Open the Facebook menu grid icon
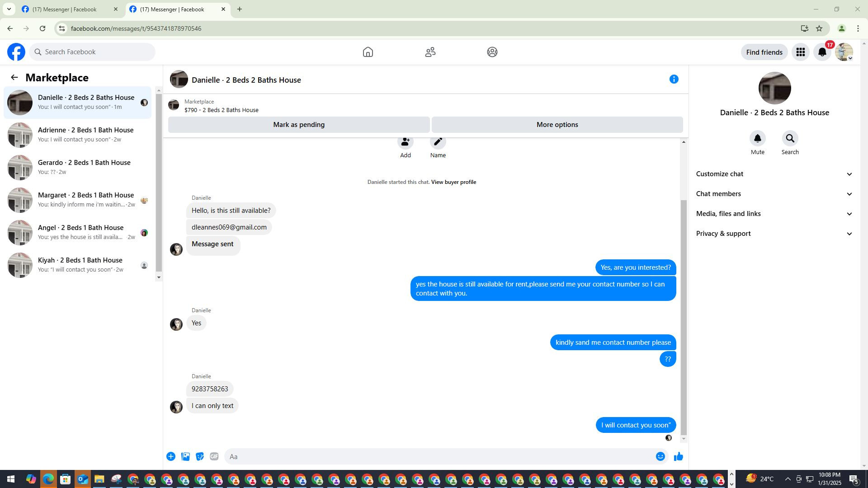 pos(801,52)
